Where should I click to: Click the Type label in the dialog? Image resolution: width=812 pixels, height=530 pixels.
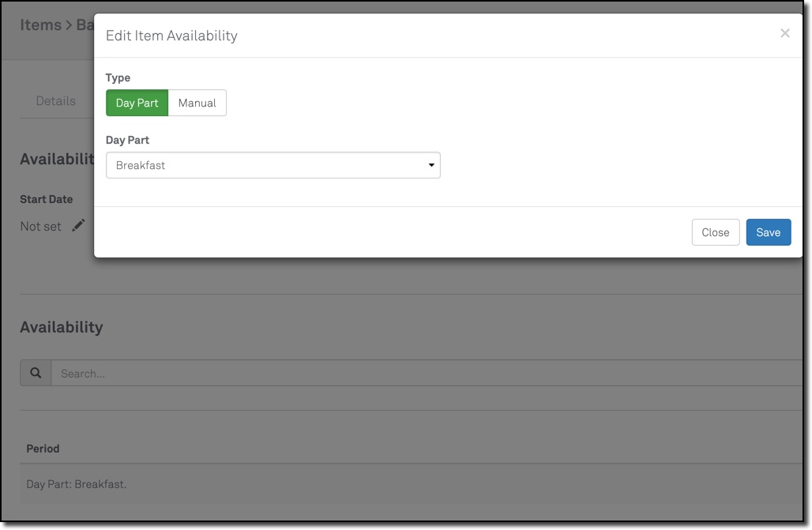point(118,77)
